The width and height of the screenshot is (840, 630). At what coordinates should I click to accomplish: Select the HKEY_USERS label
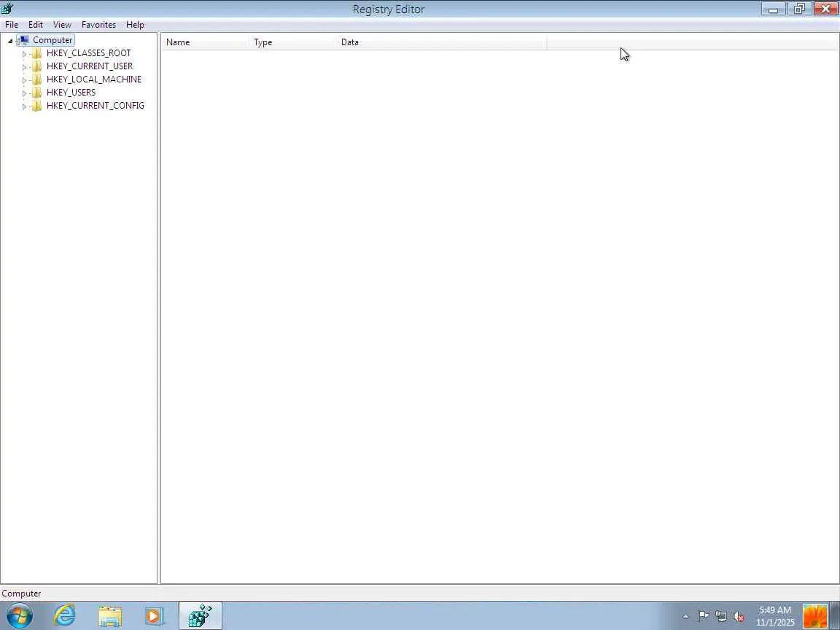(71, 93)
